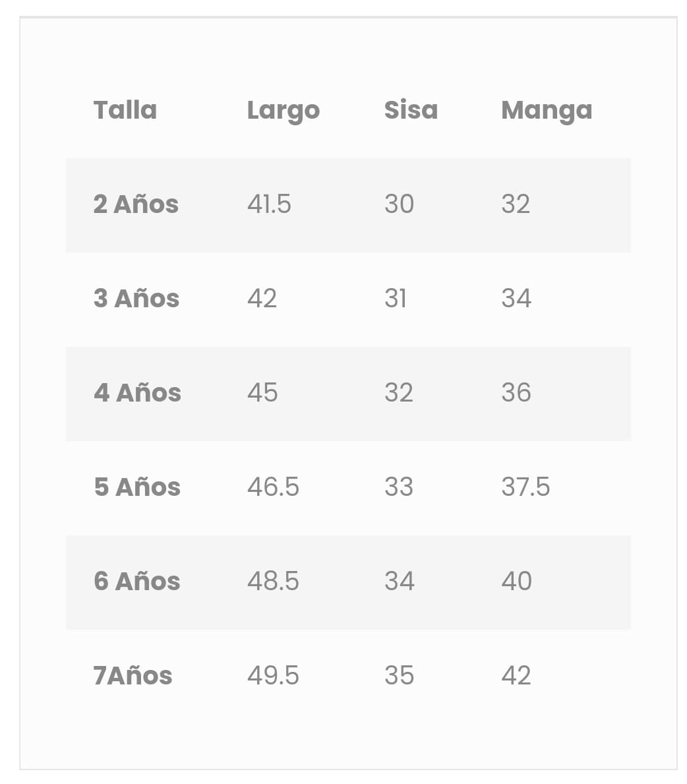Image resolution: width=687 pixels, height=784 pixels.
Task: Click the 4 Años size label
Action: click(x=137, y=393)
